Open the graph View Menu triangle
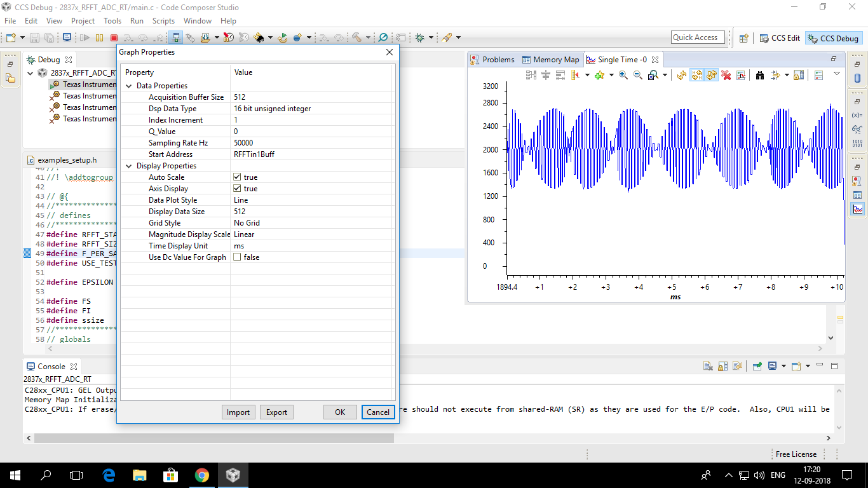Viewport: 868px width, 488px height. point(837,74)
